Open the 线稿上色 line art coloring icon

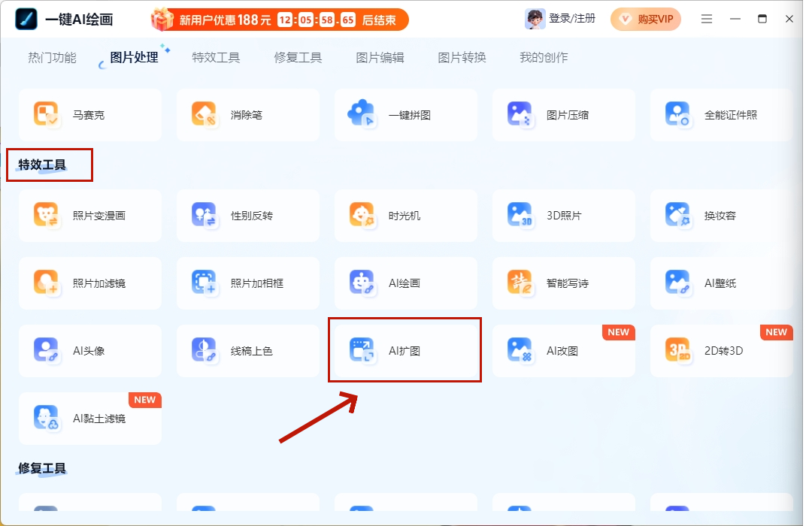[204, 350]
